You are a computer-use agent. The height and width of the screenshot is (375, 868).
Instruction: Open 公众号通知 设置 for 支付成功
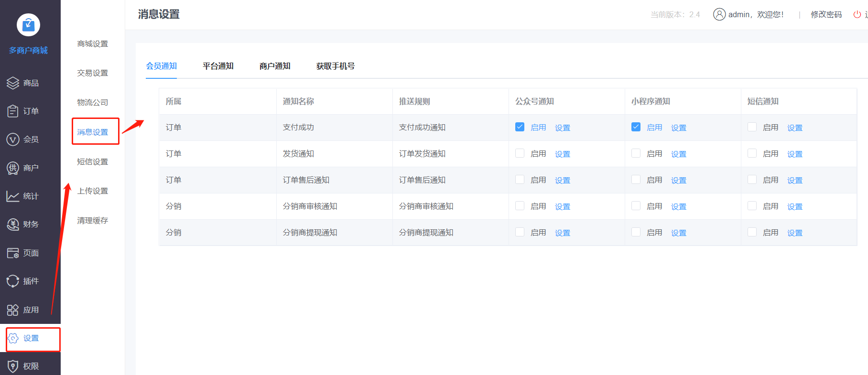tap(563, 128)
